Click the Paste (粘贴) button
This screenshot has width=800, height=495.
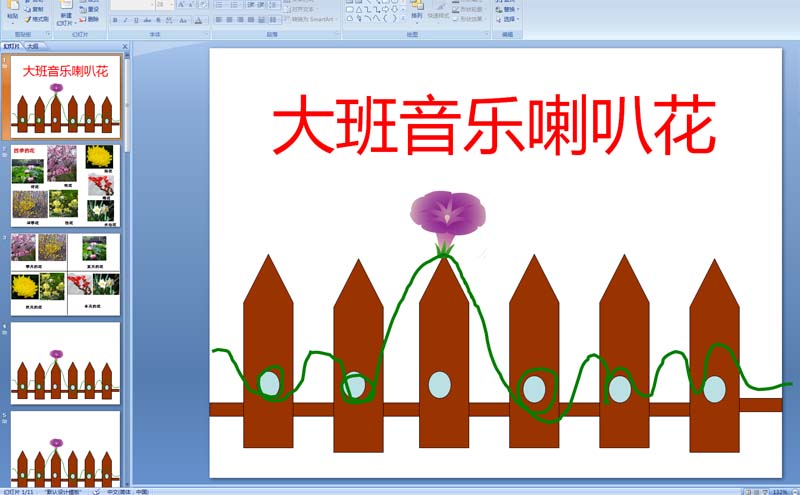coord(13,12)
